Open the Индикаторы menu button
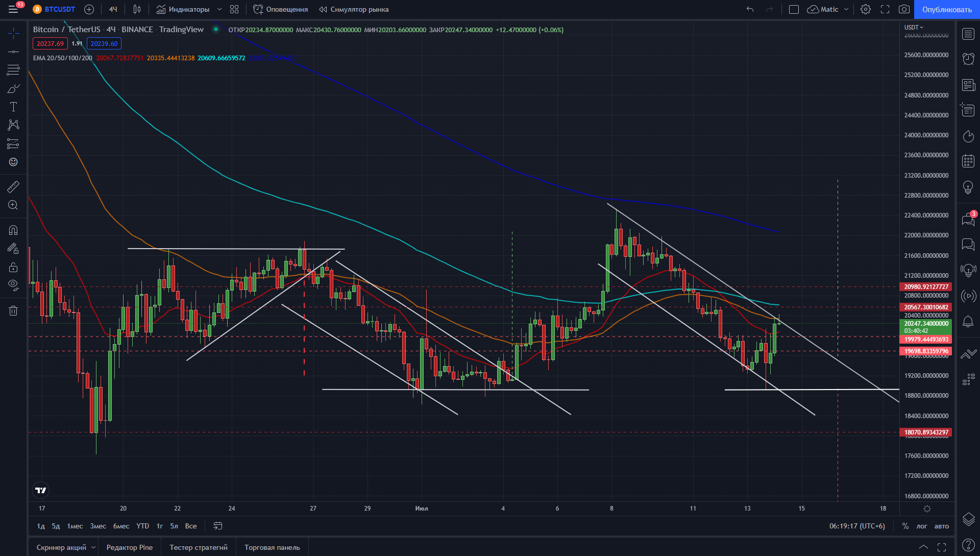This screenshot has height=556, width=980. coord(183,9)
